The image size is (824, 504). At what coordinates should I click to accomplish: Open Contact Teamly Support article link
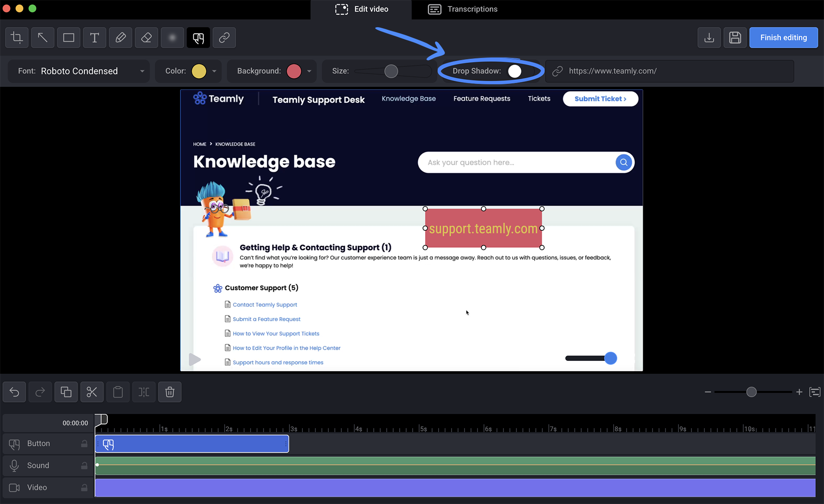point(265,305)
